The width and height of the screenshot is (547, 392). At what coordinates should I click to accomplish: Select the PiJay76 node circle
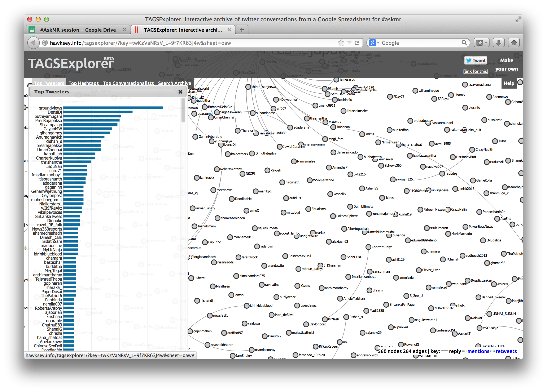[x=390, y=97]
